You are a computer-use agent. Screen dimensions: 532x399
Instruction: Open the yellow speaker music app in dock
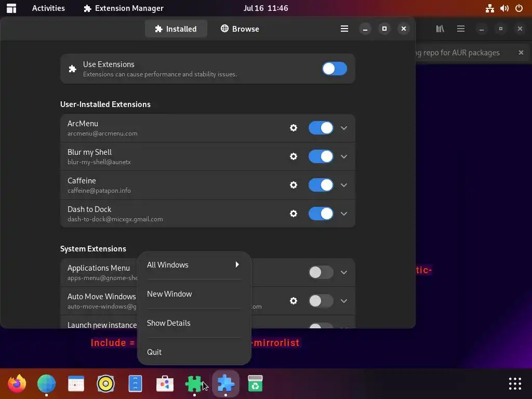point(105,384)
